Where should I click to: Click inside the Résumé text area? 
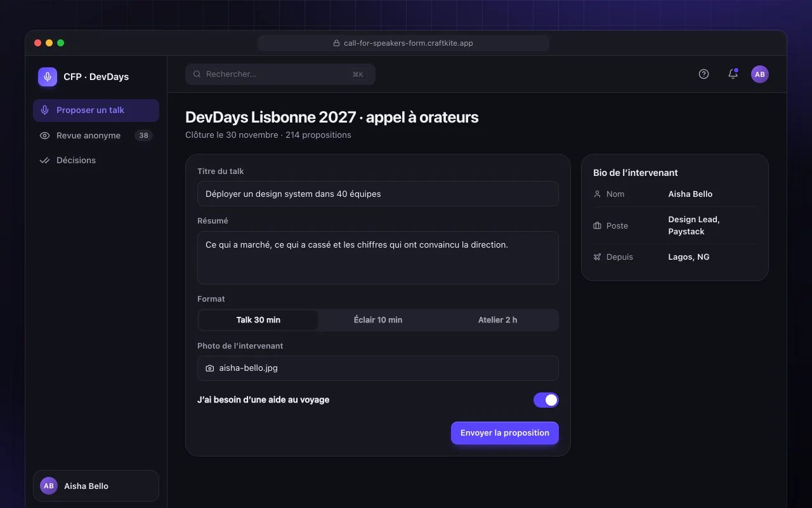point(378,258)
